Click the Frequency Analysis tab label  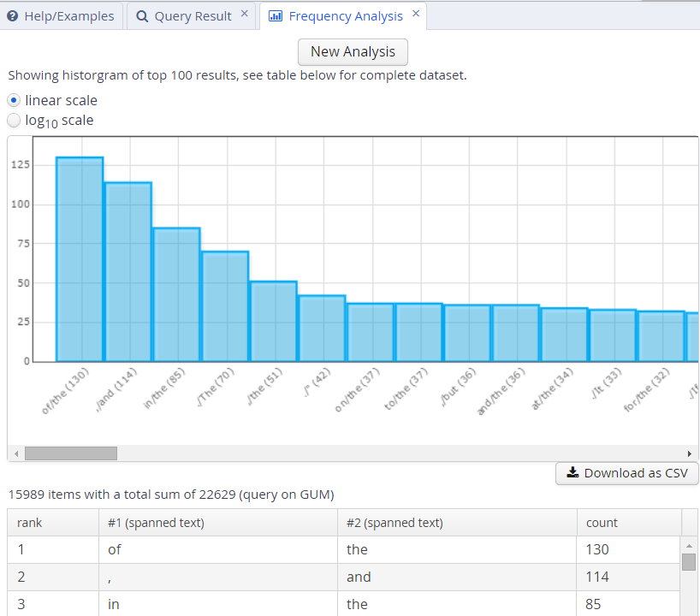coord(345,16)
